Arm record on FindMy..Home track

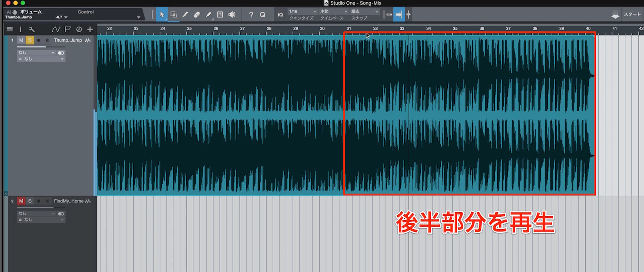39,201
